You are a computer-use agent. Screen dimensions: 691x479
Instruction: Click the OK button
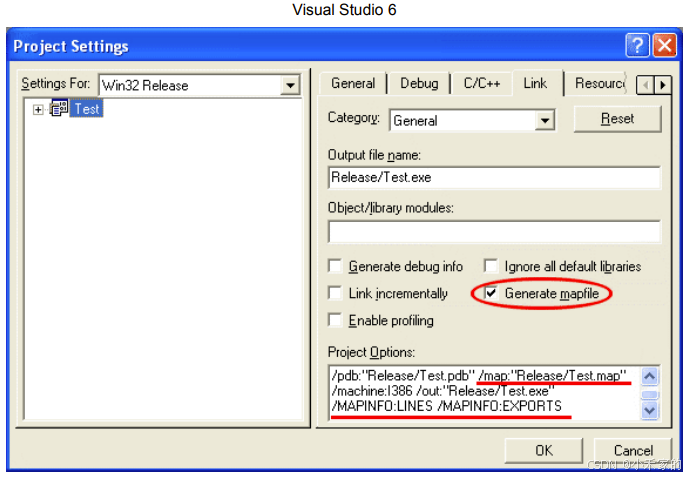pyautogui.click(x=544, y=450)
